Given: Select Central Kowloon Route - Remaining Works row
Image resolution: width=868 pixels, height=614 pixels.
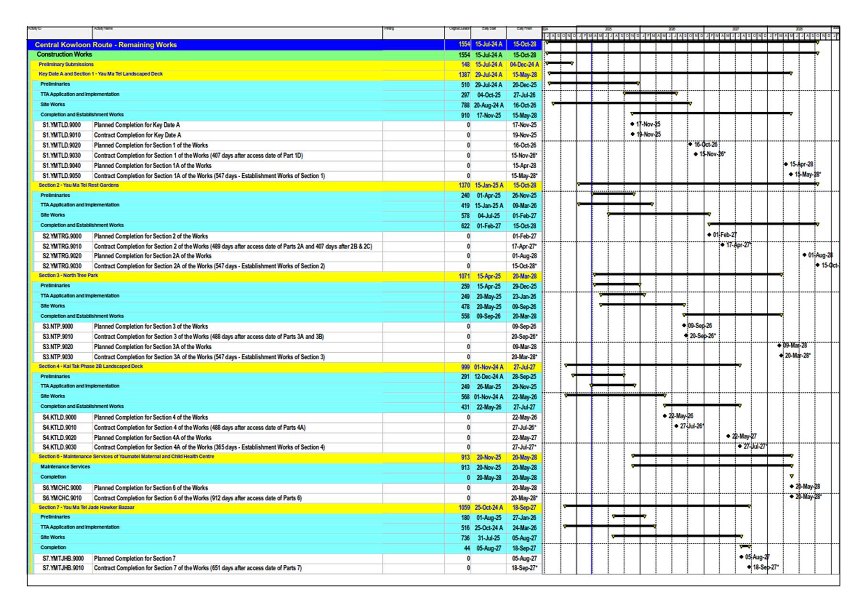Looking at the screenshot, I should click(106, 45).
